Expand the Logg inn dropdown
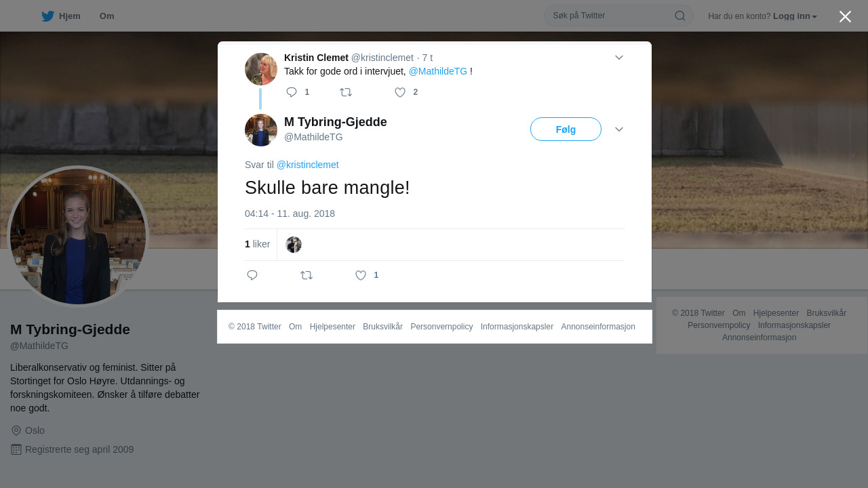The width and height of the screenshot is (868, 488). pyautogui.click(x=795, y=16)
